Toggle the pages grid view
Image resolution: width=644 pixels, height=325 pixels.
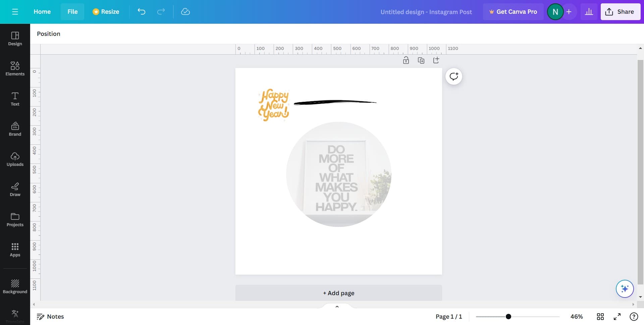tap(600, 316)
